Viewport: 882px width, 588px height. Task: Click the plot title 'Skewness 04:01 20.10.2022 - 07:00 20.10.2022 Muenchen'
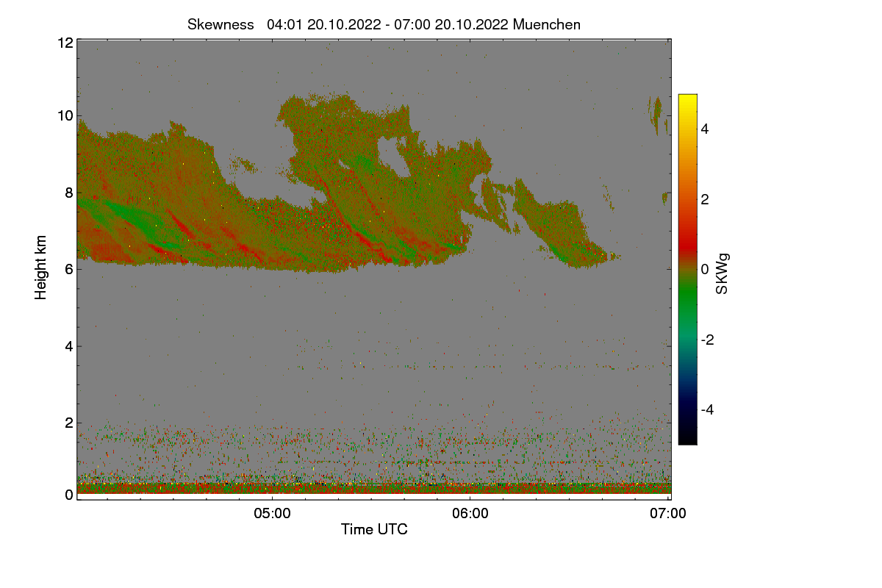384,24
